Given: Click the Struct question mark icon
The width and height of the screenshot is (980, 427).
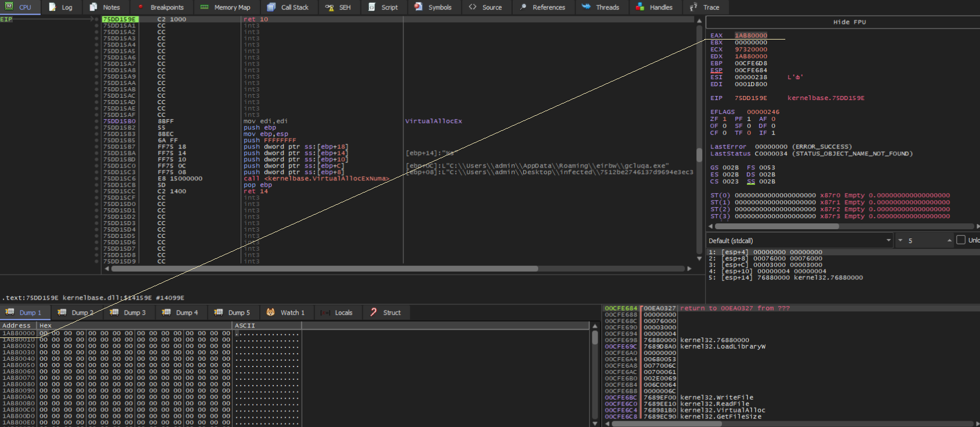Looking at the screenshot, I should [373, 312].
